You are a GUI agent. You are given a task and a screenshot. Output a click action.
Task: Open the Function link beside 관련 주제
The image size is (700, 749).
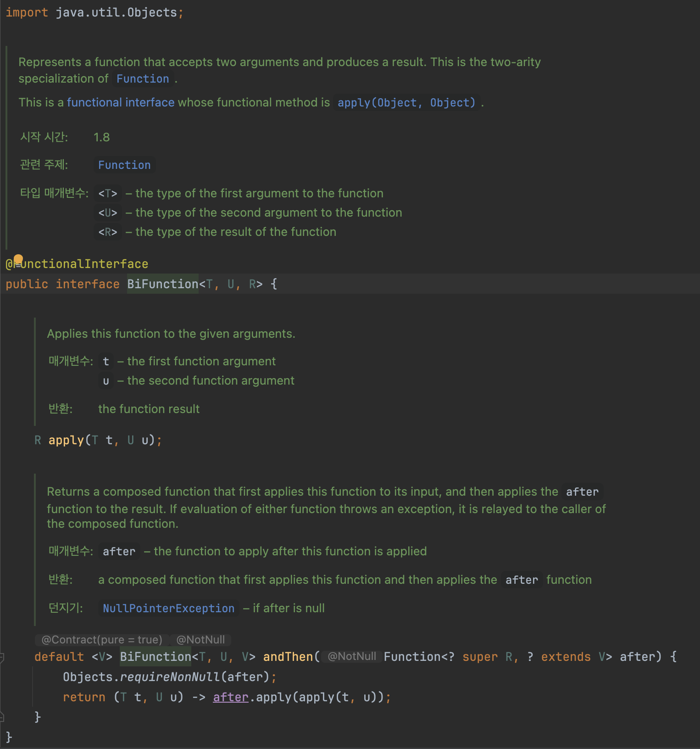[x=124, y=165]
